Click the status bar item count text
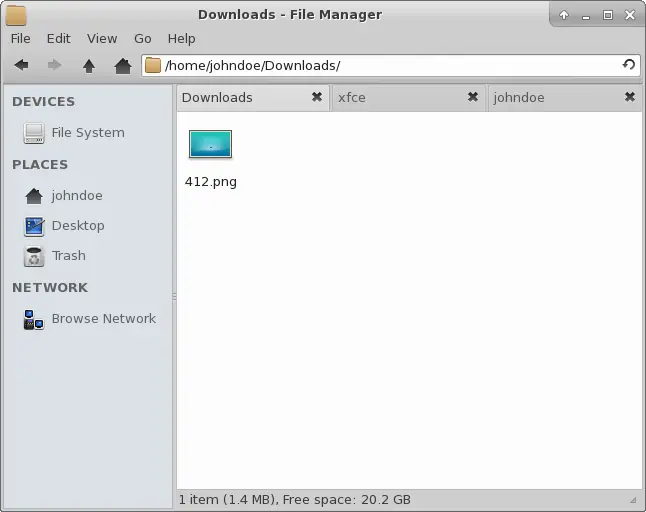Viewport: 646px width, 512px height. (295, 500)
